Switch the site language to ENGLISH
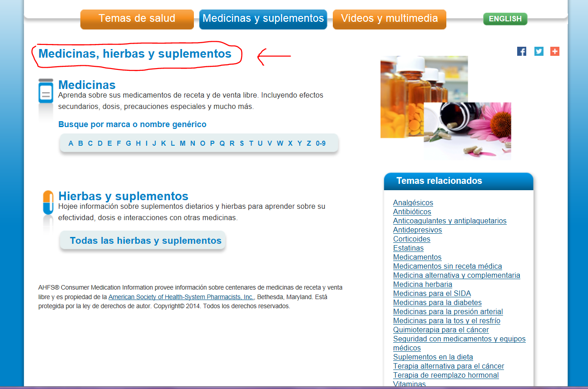Viewport: 588px width, 389px height. [x=505, y=19]
